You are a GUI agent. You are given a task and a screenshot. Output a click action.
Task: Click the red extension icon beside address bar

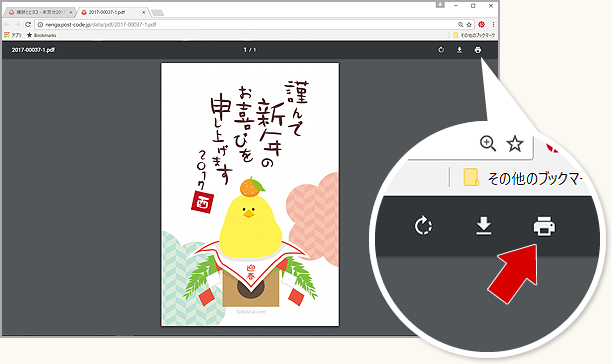click(482, 24)
